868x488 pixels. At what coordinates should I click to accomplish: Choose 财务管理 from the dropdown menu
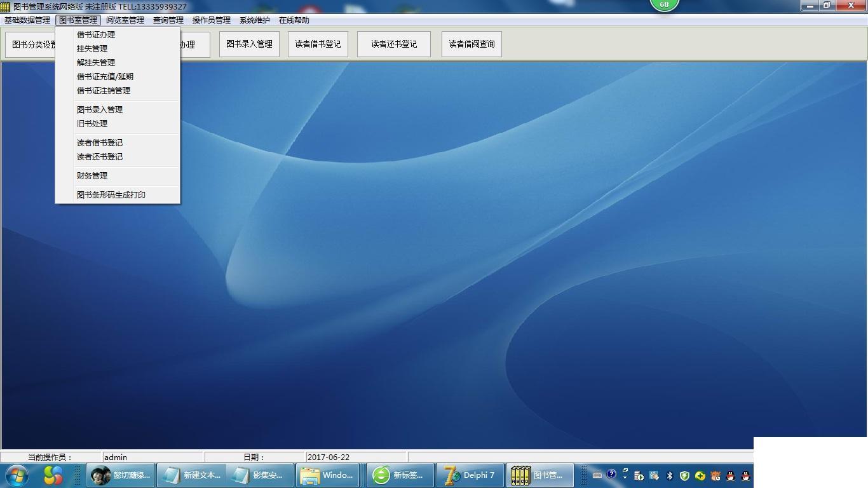(x=92, y=176)
